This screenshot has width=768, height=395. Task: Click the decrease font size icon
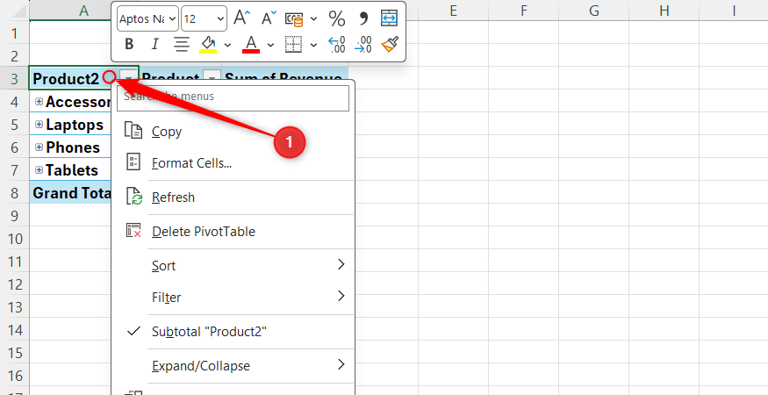[269, 18]
